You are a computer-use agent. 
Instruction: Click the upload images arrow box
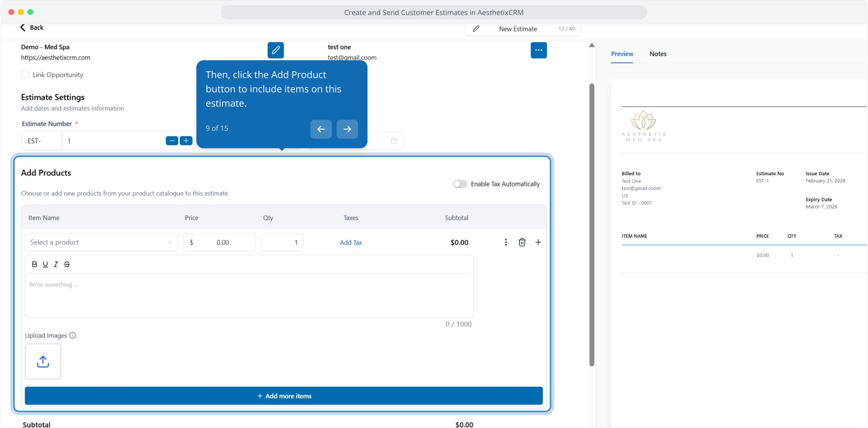point(43,361)
